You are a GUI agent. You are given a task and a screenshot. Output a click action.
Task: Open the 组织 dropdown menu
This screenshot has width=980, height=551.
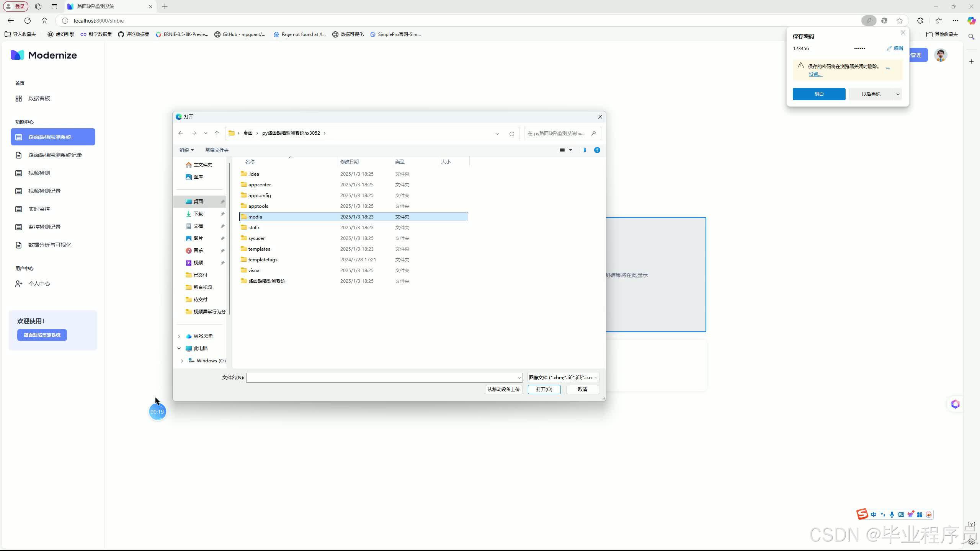(186, 150)
